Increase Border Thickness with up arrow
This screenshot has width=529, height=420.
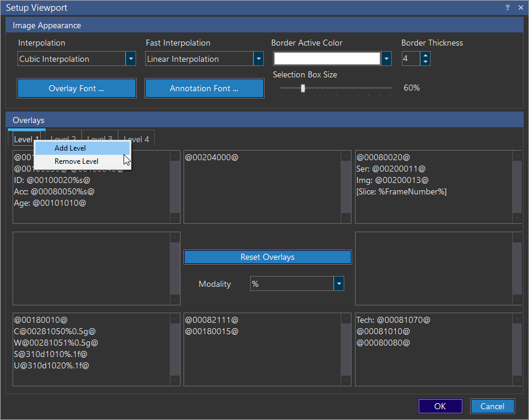[425, 55]
